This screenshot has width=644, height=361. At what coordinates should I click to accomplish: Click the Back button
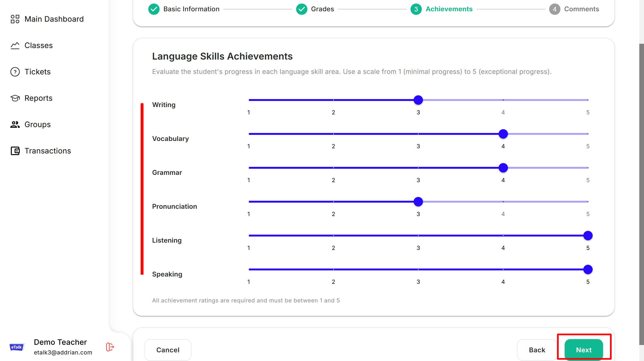click(x=537, y=350)
